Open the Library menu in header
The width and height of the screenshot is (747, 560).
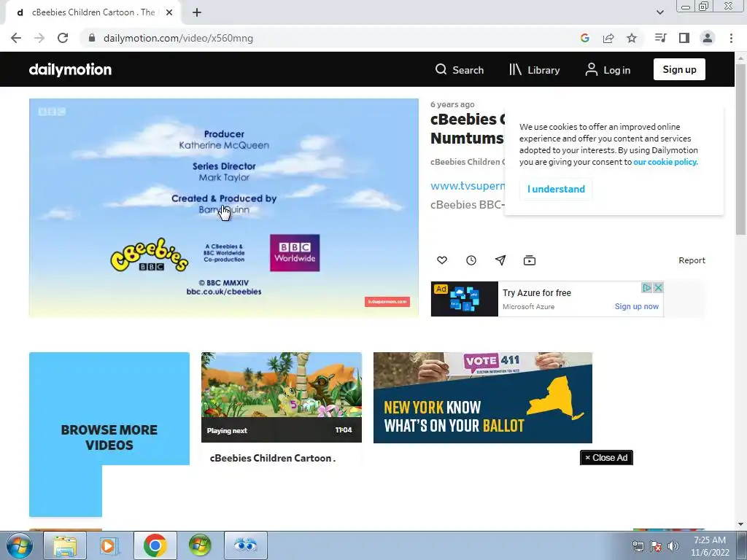point(534,70)
